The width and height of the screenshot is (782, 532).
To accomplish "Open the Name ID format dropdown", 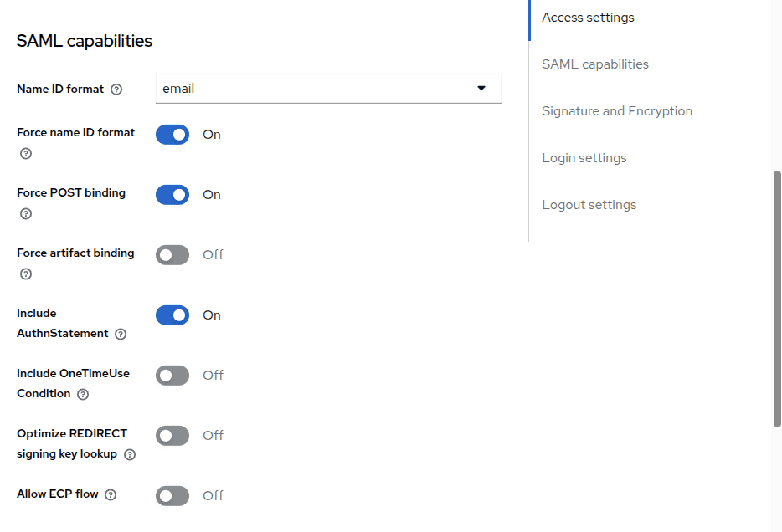I will coord(328,89).
